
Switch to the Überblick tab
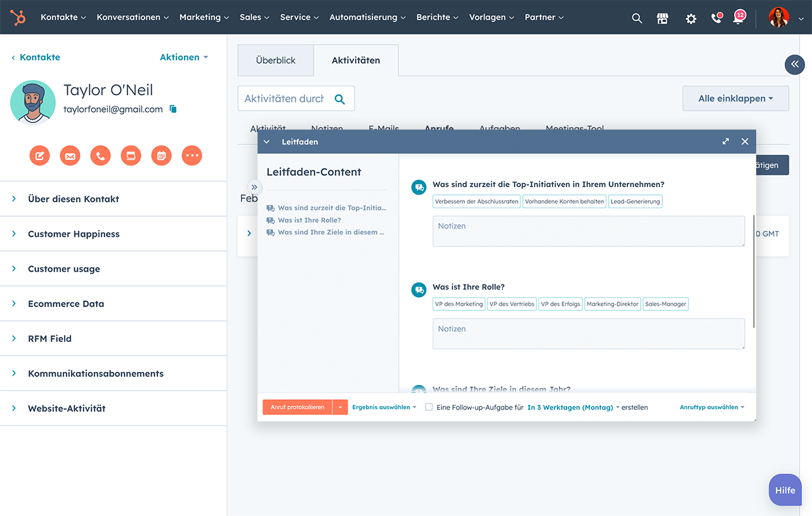[x=275, y=60]
